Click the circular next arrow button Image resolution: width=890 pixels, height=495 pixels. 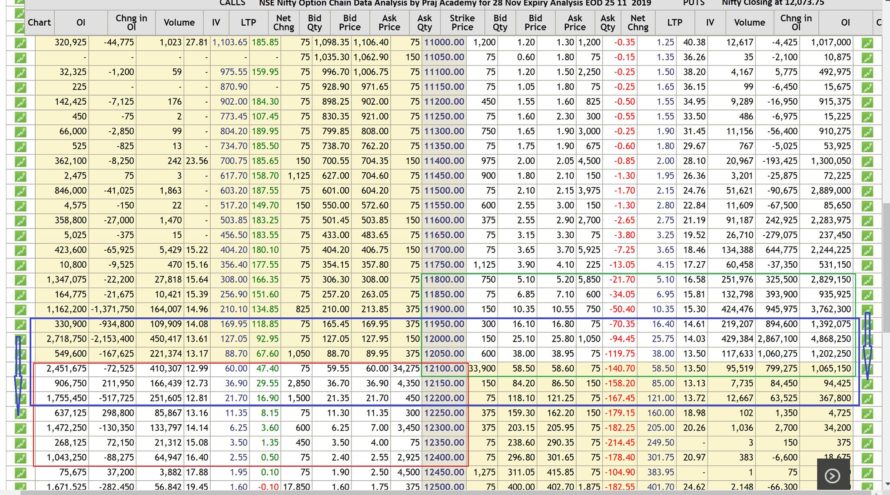(x=833, y=476)
